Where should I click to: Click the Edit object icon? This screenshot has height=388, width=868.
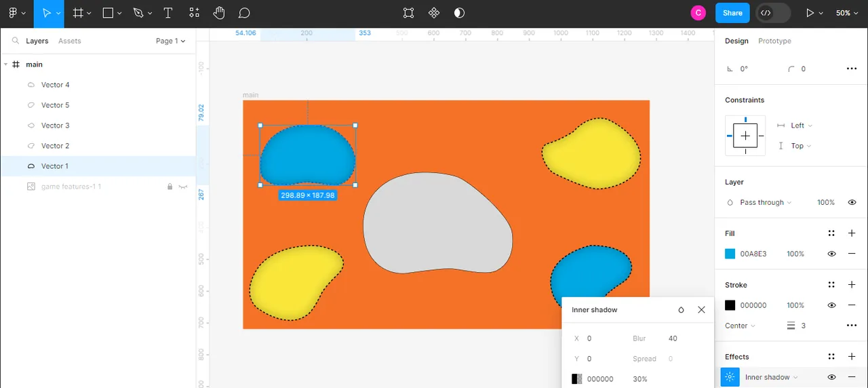tap(408, 13)
